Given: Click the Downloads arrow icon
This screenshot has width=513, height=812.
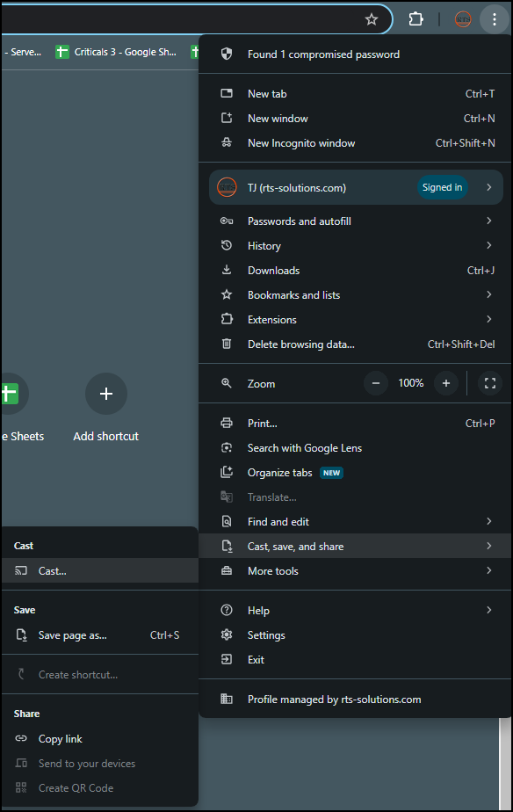Looking at the screenshot, I should (227, 270).
